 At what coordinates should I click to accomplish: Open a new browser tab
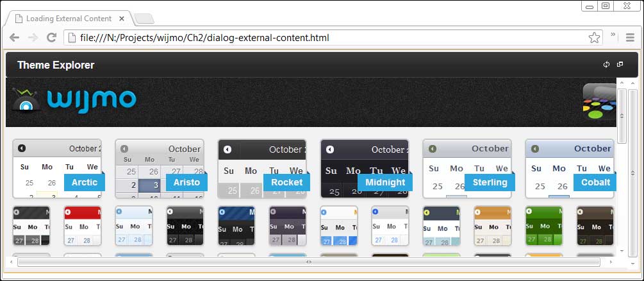144,19
